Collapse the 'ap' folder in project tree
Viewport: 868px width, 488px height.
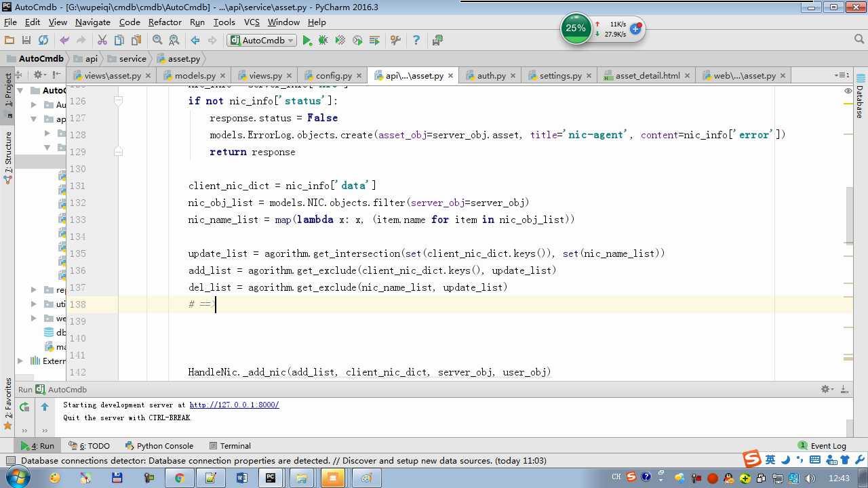(34, 119)
